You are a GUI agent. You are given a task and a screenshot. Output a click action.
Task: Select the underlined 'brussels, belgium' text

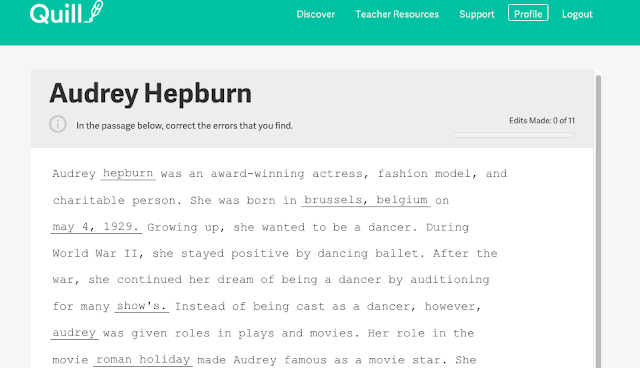click(x=366, y=200)
